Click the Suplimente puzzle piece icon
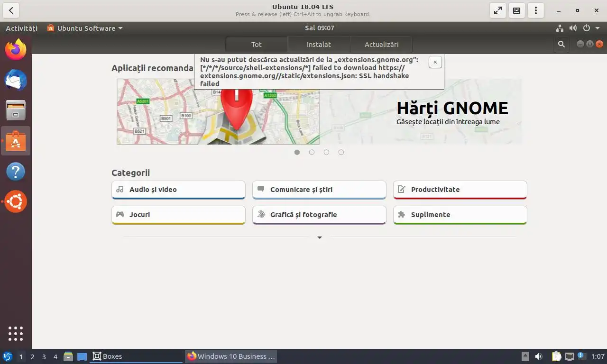Viewport: 607px width, 364px height. pyautogui.click(x=402, y=214)
